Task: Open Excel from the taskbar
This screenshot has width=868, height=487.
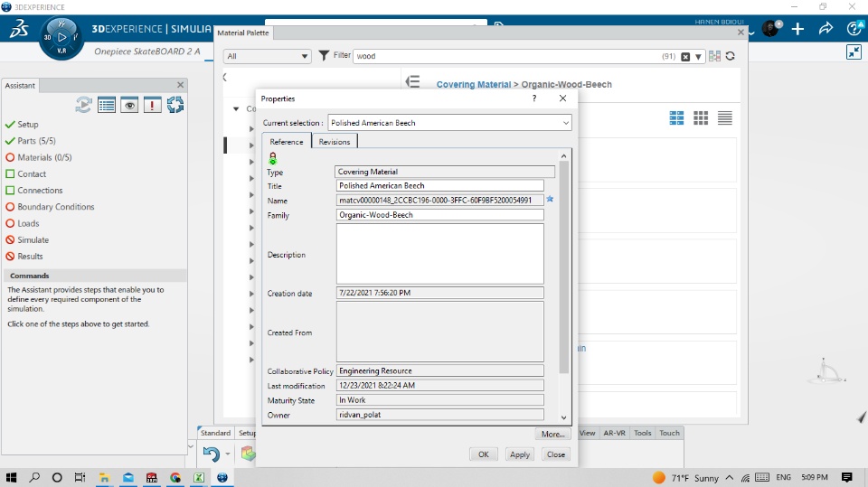Action: pyautogui.click(x=199, y=478)
